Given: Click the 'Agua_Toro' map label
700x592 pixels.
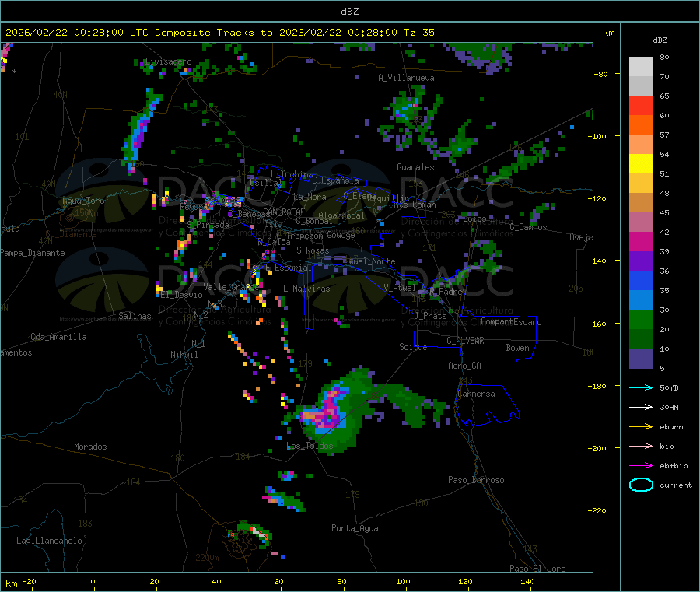Looking at the screenshot, I should click(83, 201).
